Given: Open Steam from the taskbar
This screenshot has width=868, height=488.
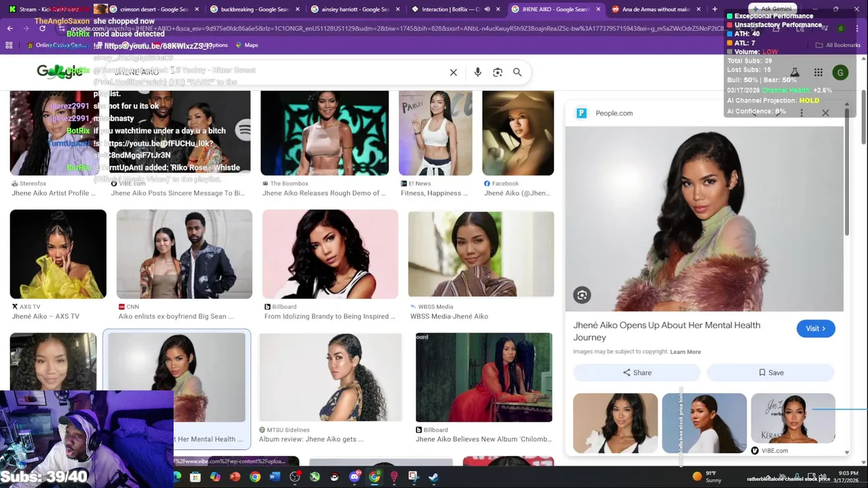Looking at the screenshot, I should click(x=434, y=477).
